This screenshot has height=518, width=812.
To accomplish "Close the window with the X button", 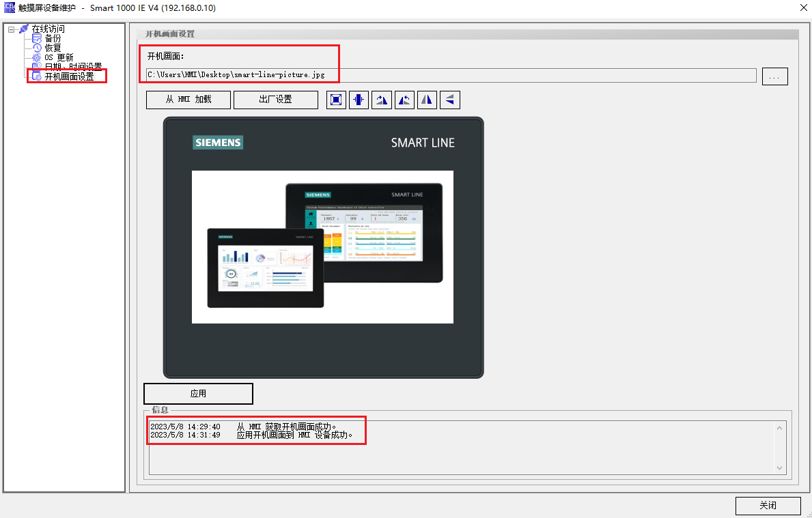I will (x=802, y=8).
